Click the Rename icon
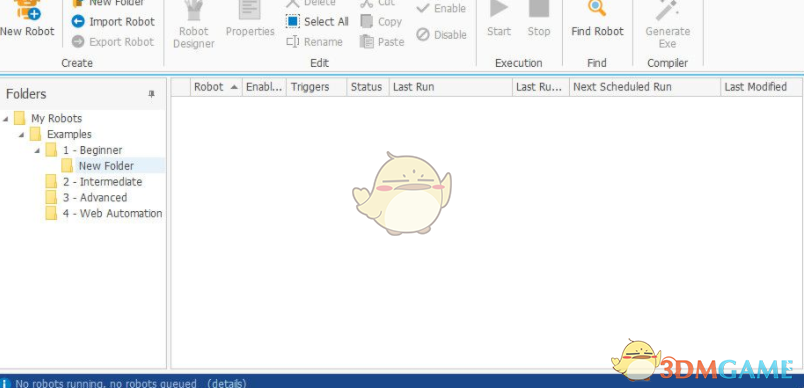 point(293,42)
